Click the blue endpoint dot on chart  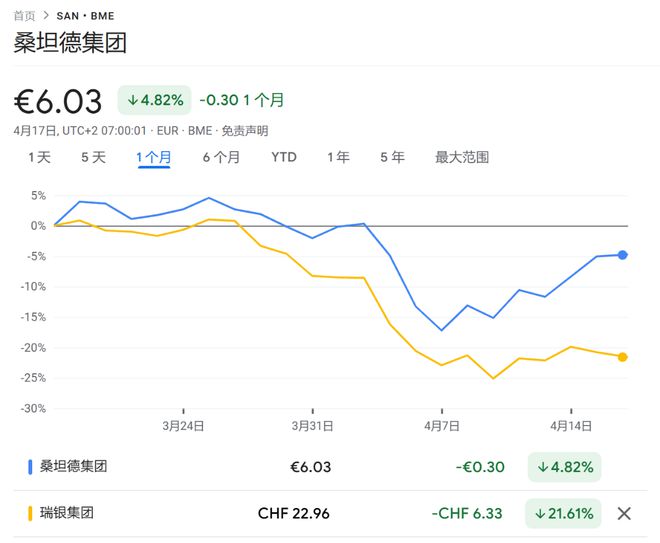point(623,255)
